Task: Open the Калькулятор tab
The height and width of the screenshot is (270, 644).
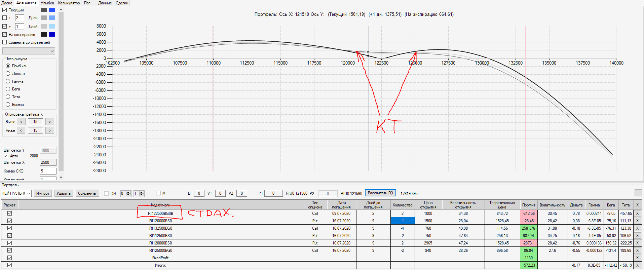Action: 69,3
